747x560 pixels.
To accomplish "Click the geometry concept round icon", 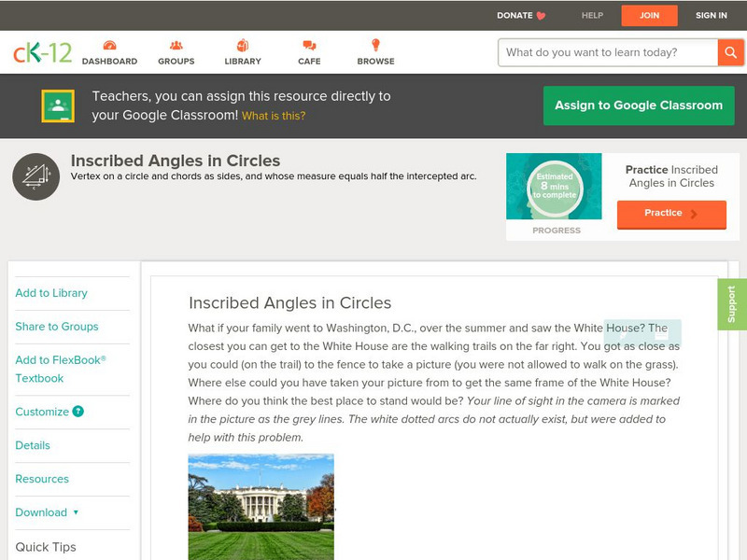I will click(x=35, y=176).
